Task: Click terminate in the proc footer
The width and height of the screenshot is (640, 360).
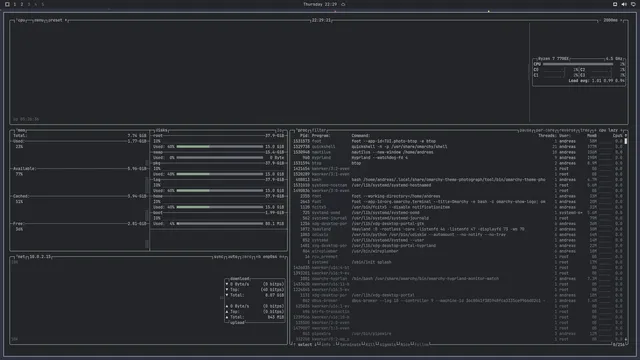Action: 350,344
